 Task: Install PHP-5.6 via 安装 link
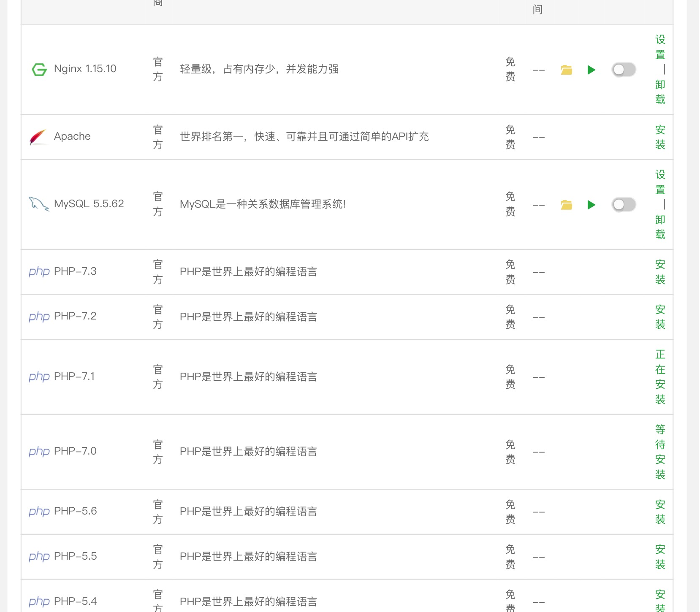coord(660,512)
